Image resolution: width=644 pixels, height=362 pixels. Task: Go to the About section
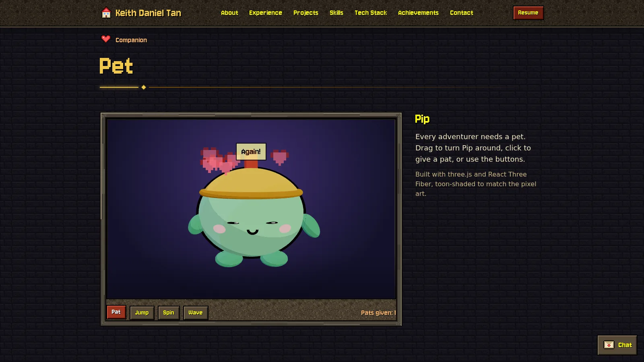pos(229,13)
